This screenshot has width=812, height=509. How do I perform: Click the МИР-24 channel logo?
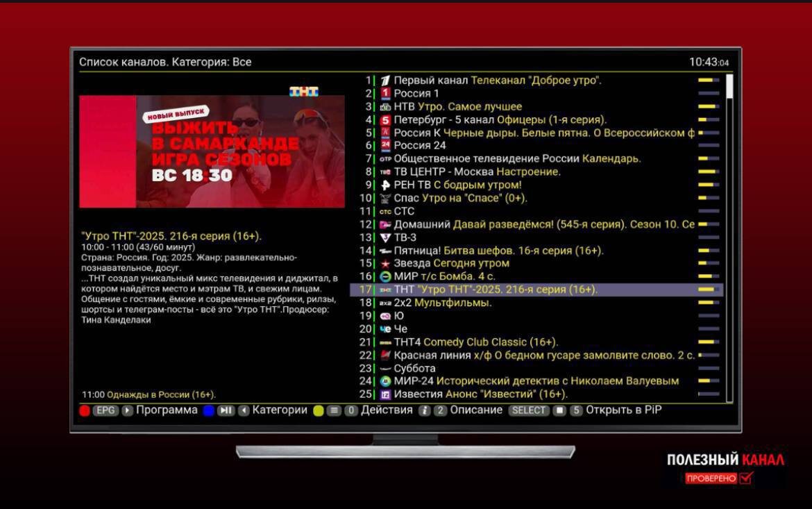tap(385, 381)
